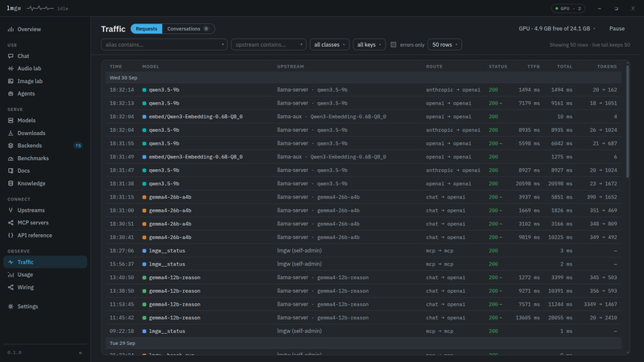Sort by the TOKENS column header
This screenshot has width=644, height=362.
[607, 67]
